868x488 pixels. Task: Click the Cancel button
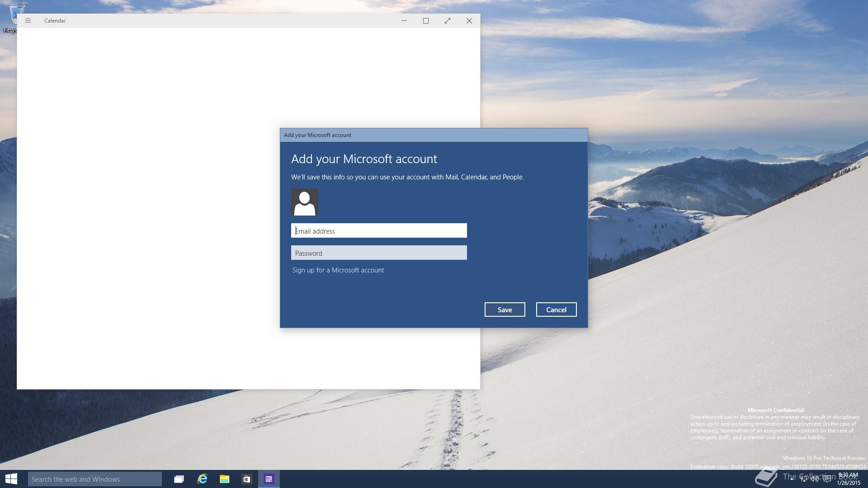point(556,310)
